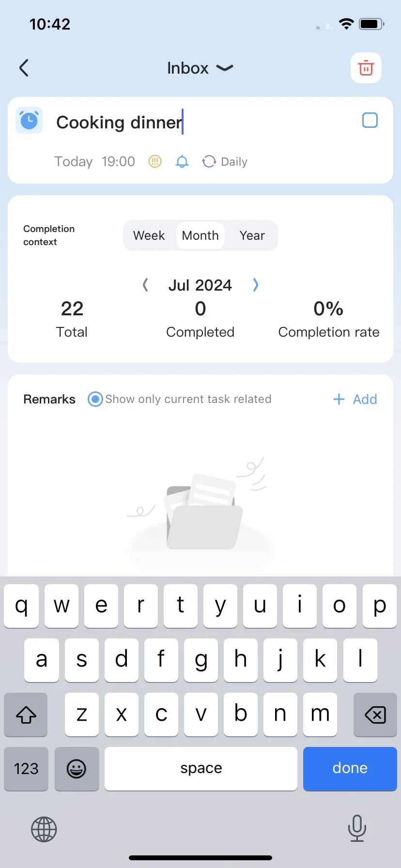Screen dimensions: 401x868
Task: Expand the Inbox list dropdown
Action: pos(225,68)
